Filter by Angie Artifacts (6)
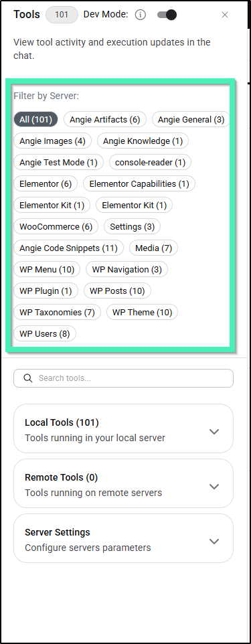 pos(105,120)
